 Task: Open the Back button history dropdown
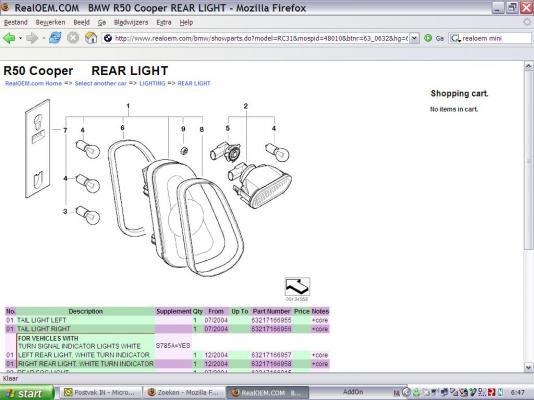pyautogui.click(x=20, y=38)
